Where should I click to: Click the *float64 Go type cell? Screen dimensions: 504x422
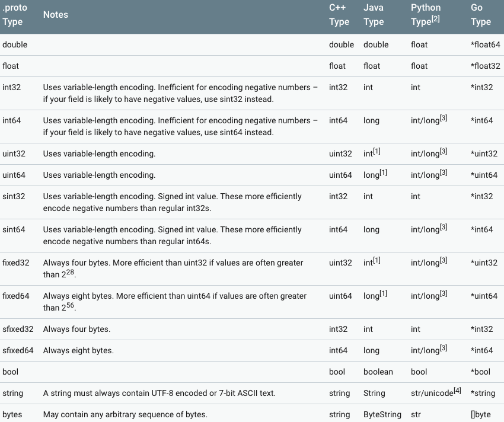[485, 44]
